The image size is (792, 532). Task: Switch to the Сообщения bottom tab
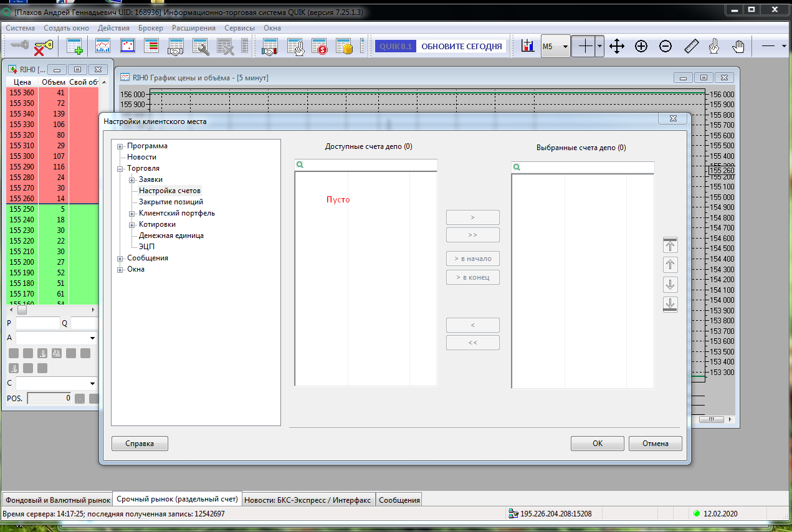[x=399, y=500]
